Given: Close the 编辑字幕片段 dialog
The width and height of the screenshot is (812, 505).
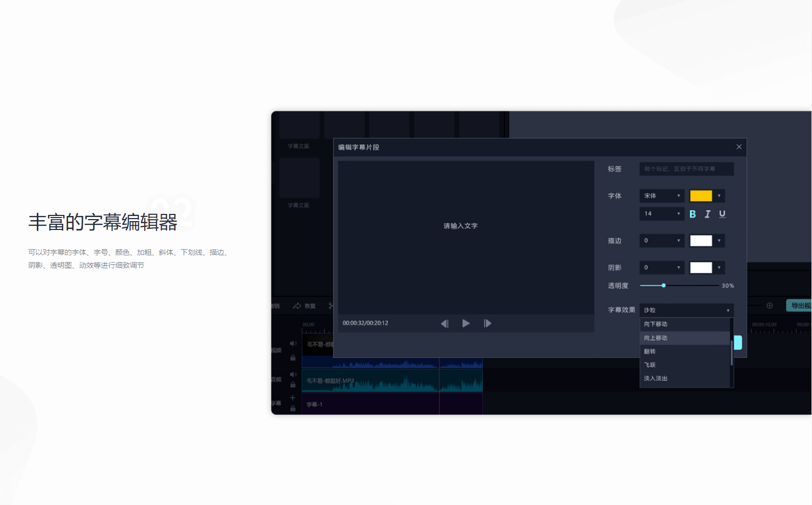Looking at the screenshot, I should [739, 147].
